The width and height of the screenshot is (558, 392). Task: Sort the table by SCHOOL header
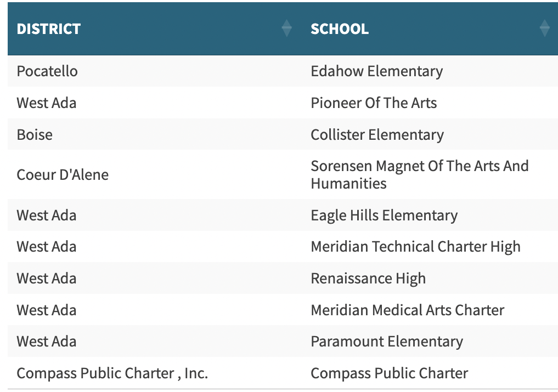tap(340, 29)
